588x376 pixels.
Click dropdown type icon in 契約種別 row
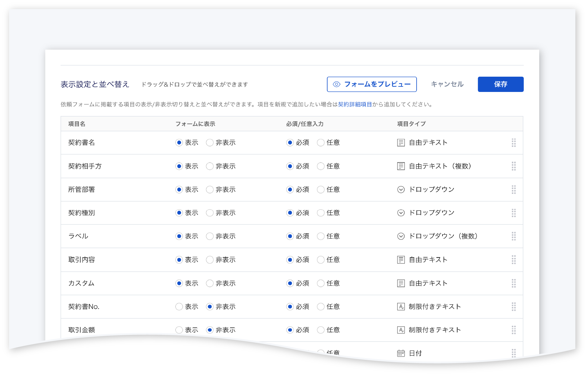point(401,213)
